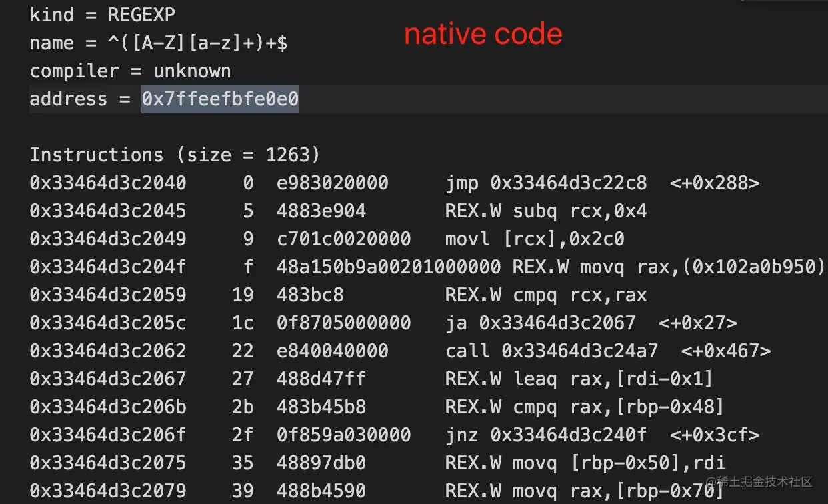Screen dimensions: 828x504
Task: Click address 0x33464d3c206f
Action: point(108,435)
